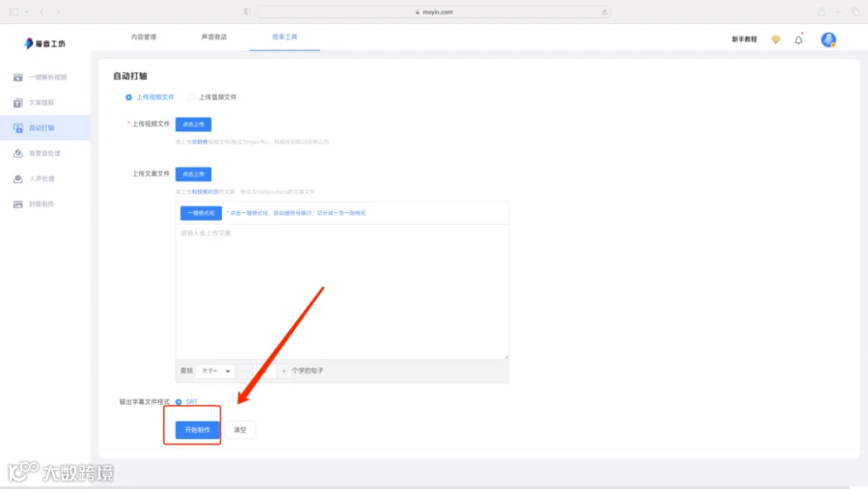Switch to 内容管理 tab
Screen dimensions: 868x489
click(144, 37)
